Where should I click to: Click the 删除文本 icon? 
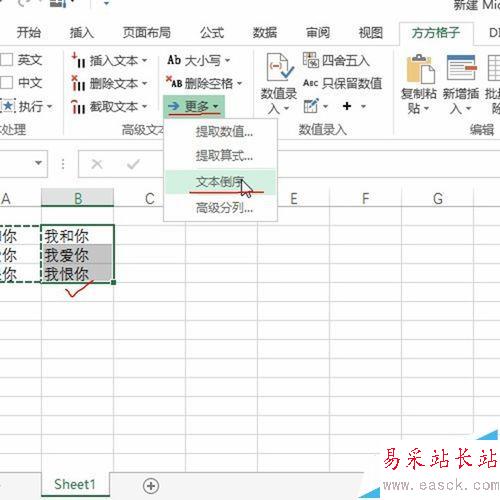coord(79,83)
